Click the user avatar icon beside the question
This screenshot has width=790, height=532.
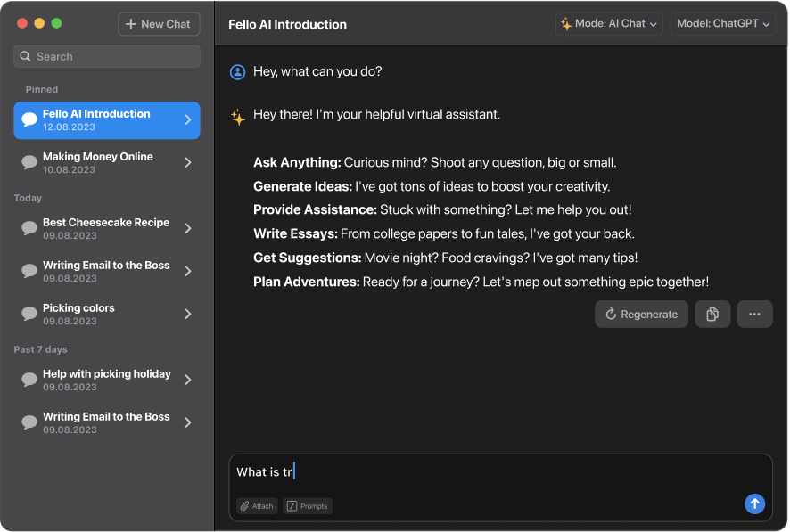pos(237,72)
